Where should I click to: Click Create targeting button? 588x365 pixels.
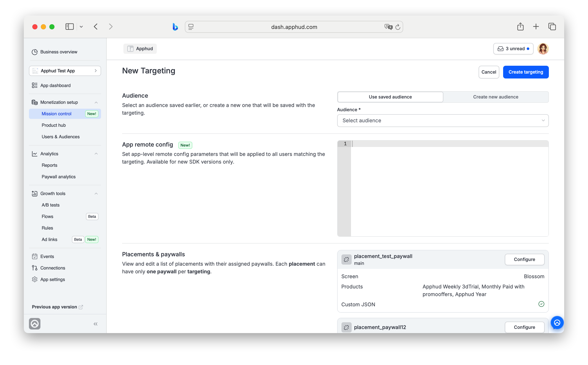pos(526,72)
